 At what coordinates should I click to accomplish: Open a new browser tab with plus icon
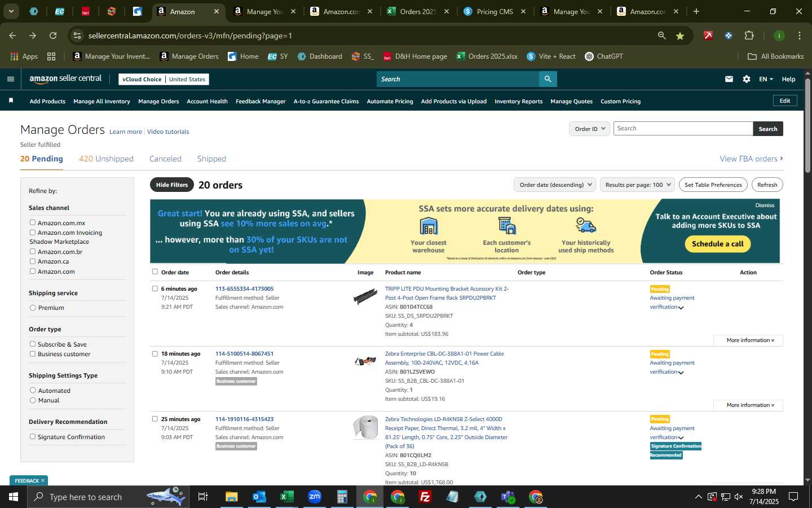pos(696,11)
